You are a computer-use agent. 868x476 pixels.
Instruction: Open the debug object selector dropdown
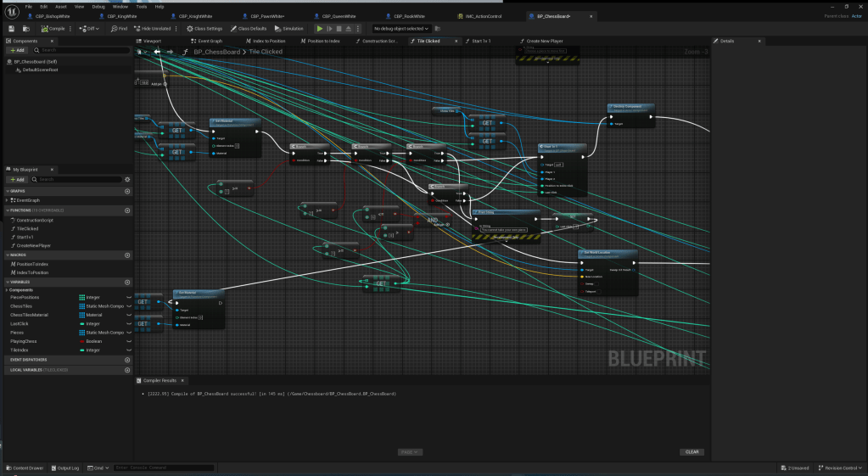[x=401, y=28]
